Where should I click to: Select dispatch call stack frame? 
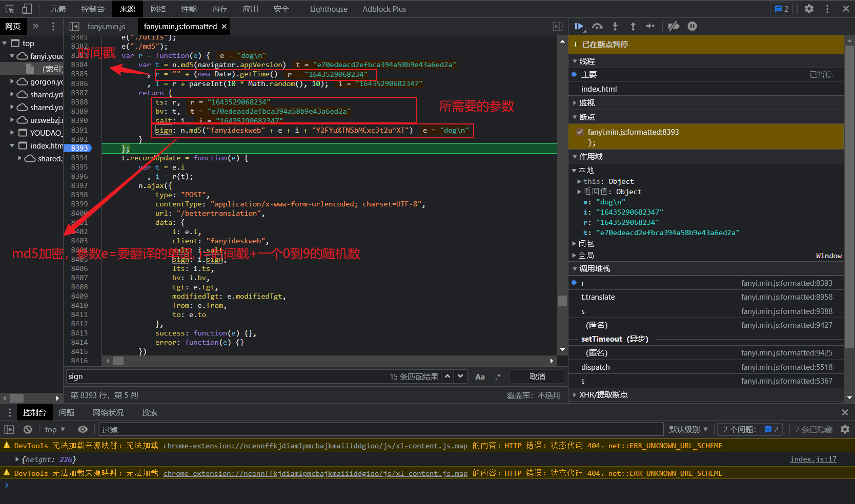tap(706, 367)
